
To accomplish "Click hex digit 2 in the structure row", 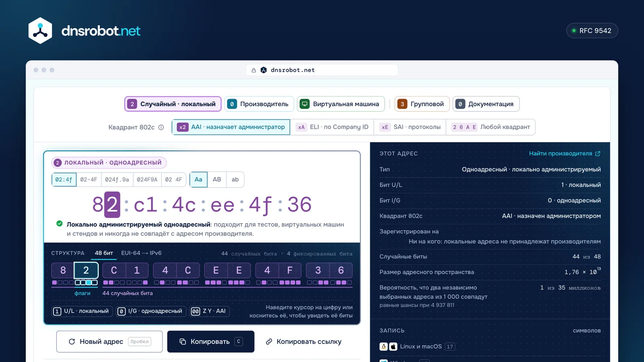I will pos(86,270).
